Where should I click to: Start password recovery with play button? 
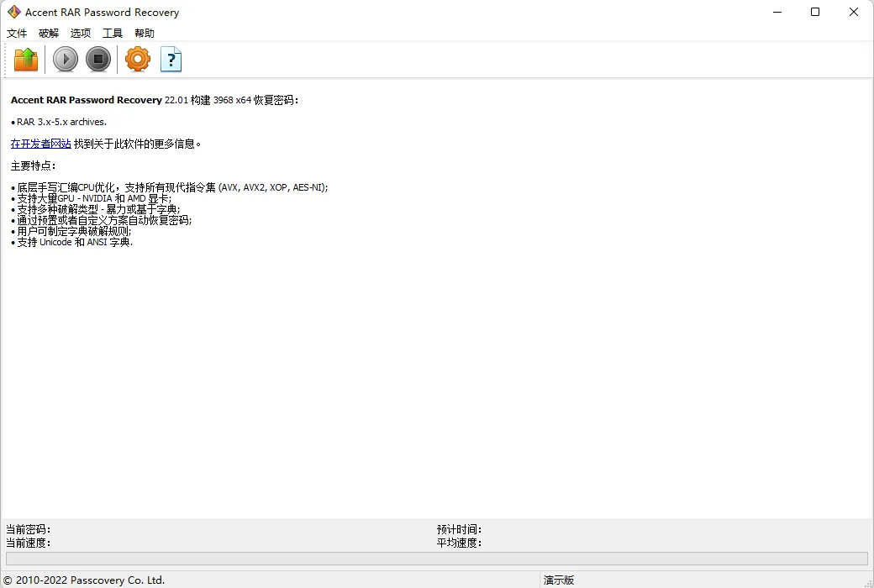coord(66,59)
